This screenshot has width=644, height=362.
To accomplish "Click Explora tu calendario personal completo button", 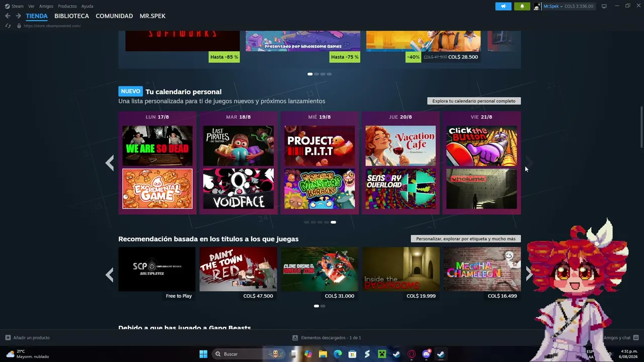I will pos(474,101).
